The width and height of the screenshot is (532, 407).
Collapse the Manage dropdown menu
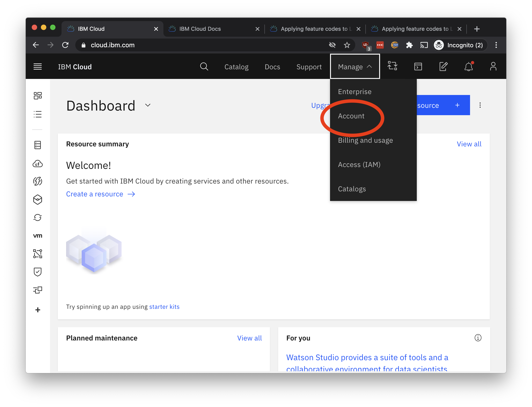(x=354, y=67)
